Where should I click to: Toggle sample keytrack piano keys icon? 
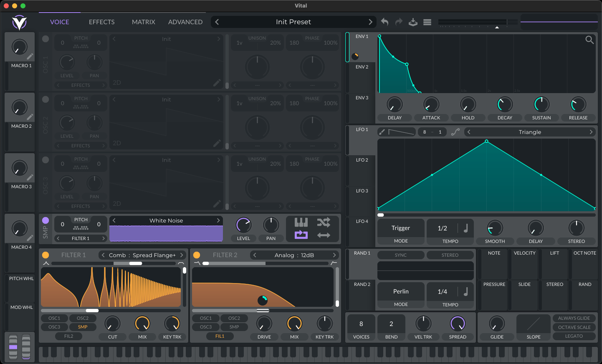tap(301, 222)
